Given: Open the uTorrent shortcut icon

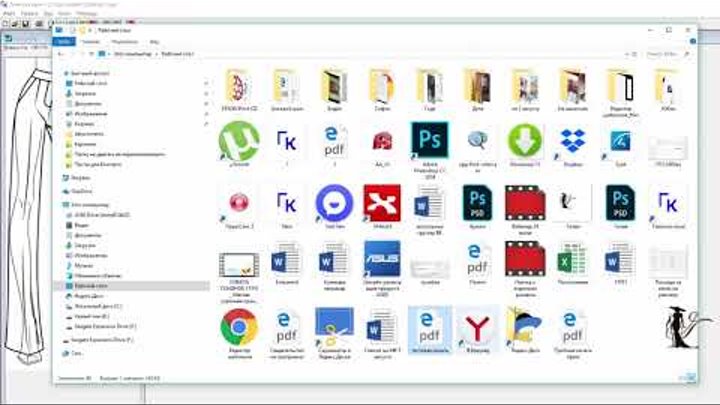Looking at the screenshot, I should click(x=239, y=141).
